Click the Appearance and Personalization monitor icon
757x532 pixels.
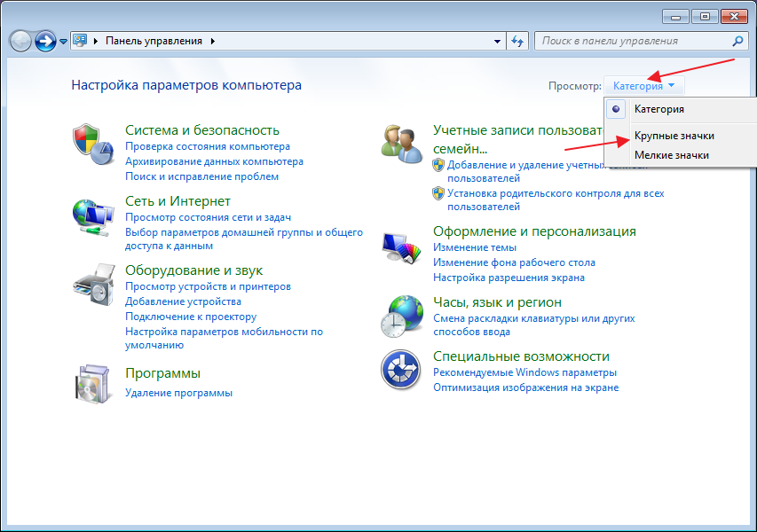(401, 247)
